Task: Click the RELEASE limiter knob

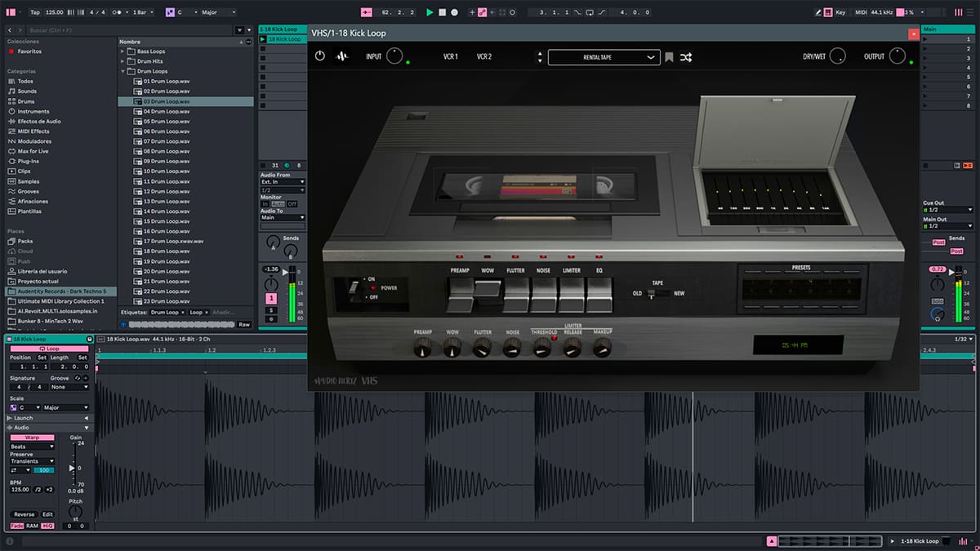Action: 572,349
